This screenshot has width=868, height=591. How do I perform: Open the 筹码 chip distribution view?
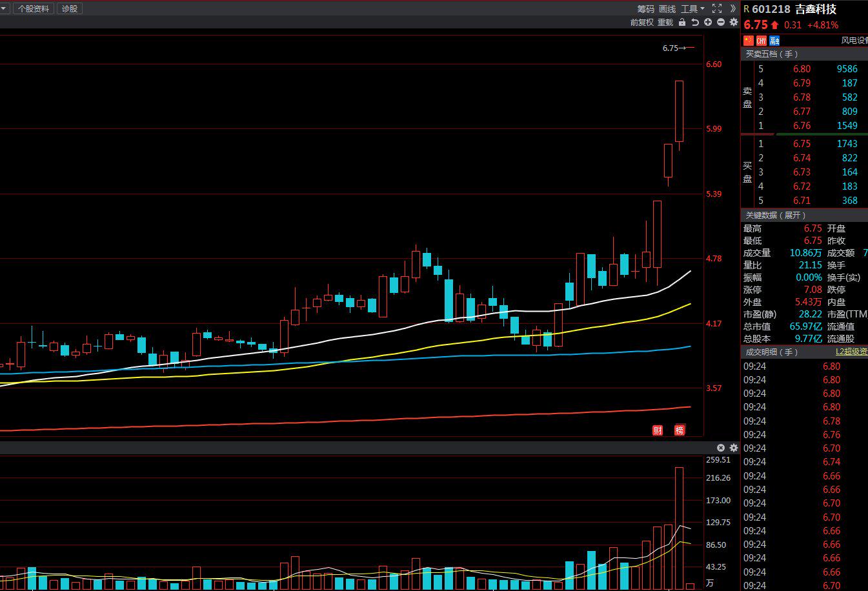click(x=645, y=8)
